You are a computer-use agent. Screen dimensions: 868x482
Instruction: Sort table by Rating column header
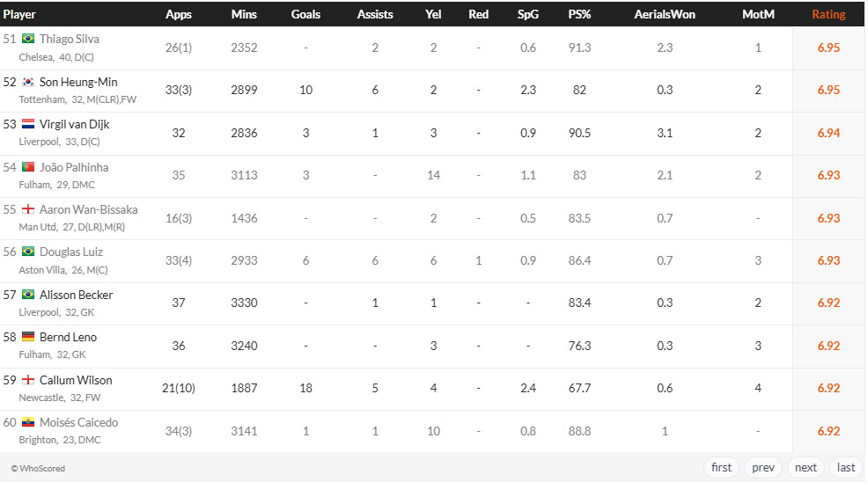(x=828, y=14)
